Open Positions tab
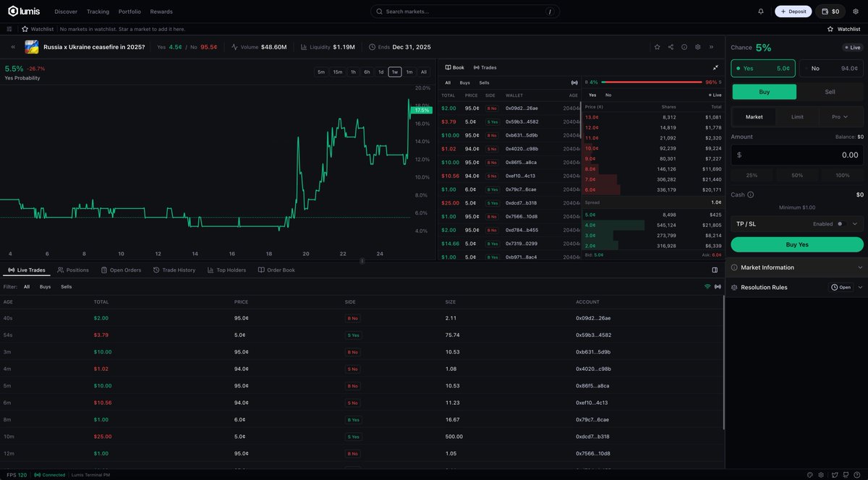This screenshot has width=868, height=480. [73, 270]
